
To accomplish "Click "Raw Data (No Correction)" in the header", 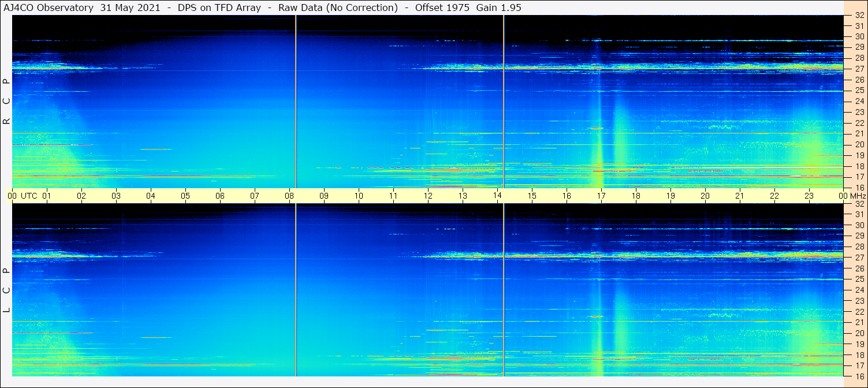I will pos(338,8).
